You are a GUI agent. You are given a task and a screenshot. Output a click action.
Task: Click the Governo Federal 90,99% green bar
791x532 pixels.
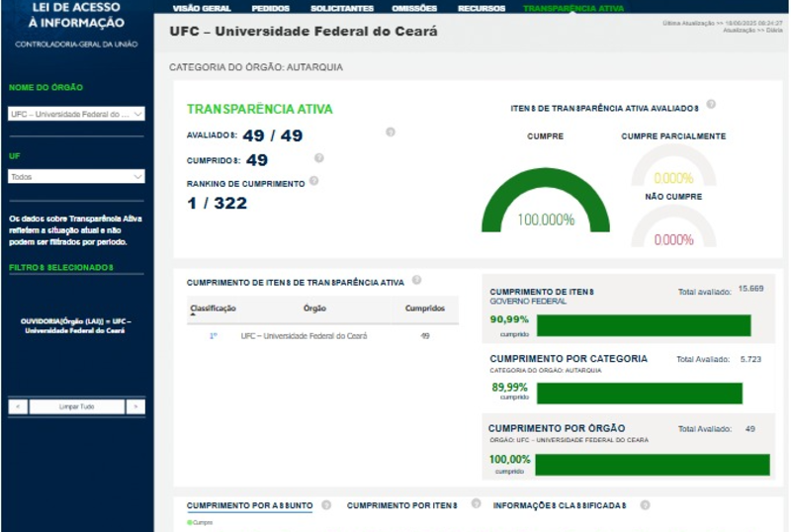[644, 325]
